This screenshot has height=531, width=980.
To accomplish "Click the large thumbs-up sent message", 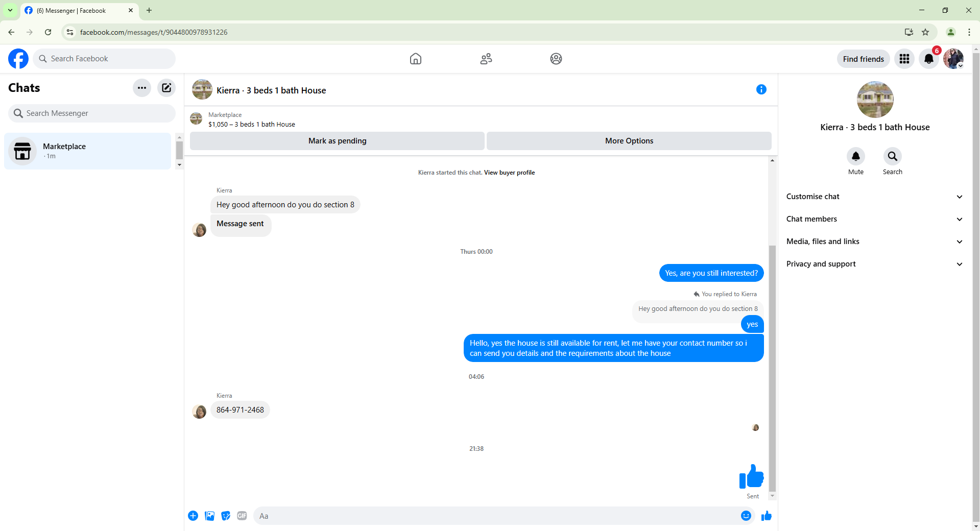I will coord(751,477).
